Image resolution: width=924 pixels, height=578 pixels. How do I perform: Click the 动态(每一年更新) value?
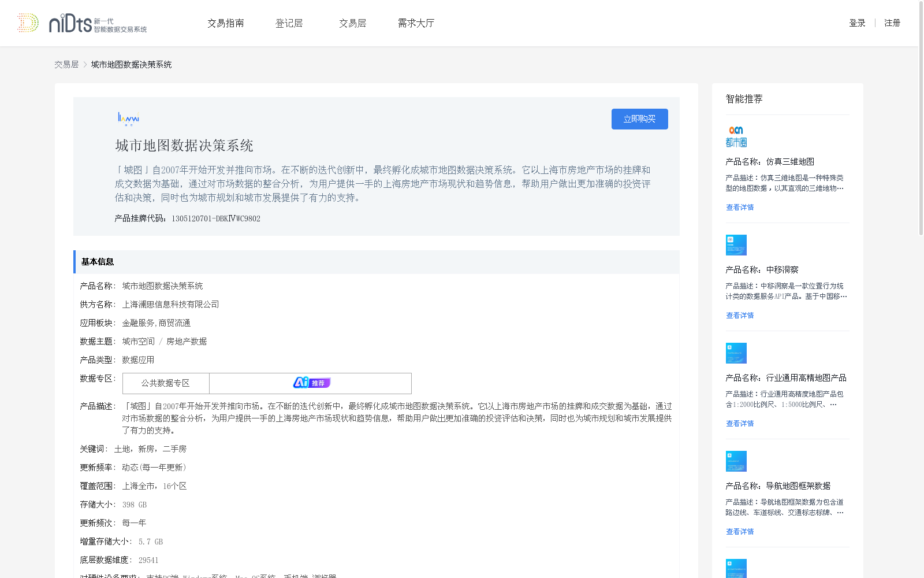[154, 468]
